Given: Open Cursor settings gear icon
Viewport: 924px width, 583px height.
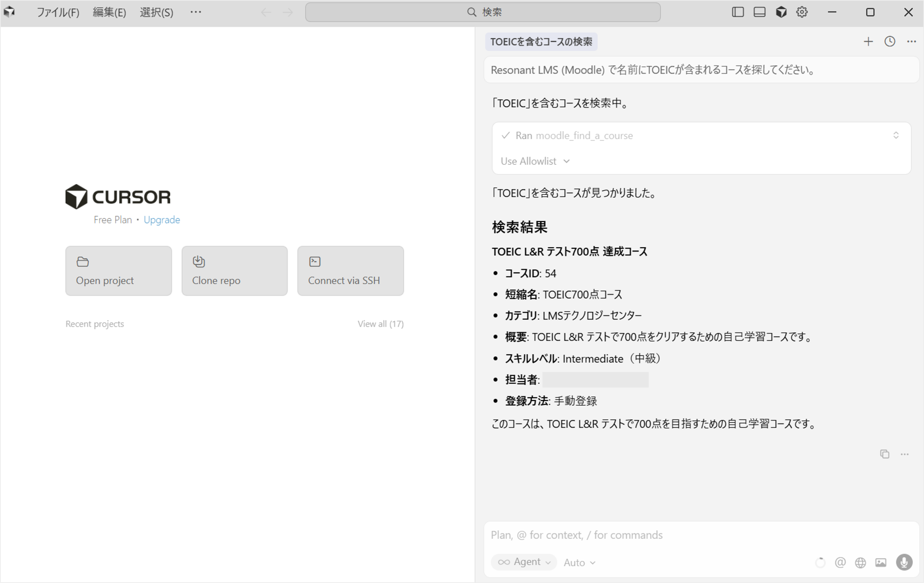Looking at the screenshot, I should click(802, 12).
